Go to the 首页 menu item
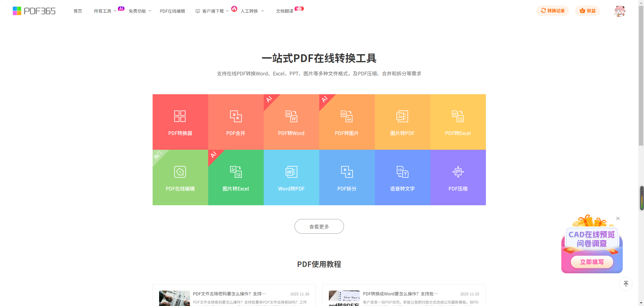 coord(78,11)
